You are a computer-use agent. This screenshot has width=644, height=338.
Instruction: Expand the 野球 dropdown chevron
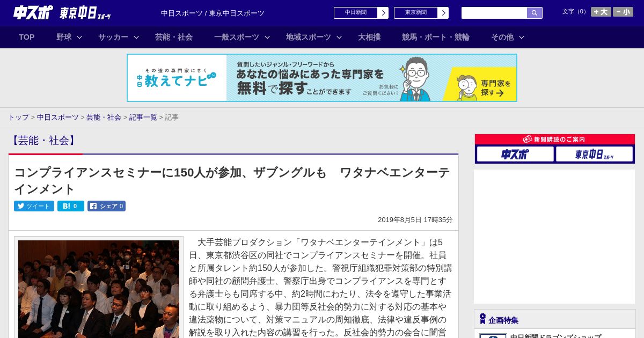[x=79, y=38]
